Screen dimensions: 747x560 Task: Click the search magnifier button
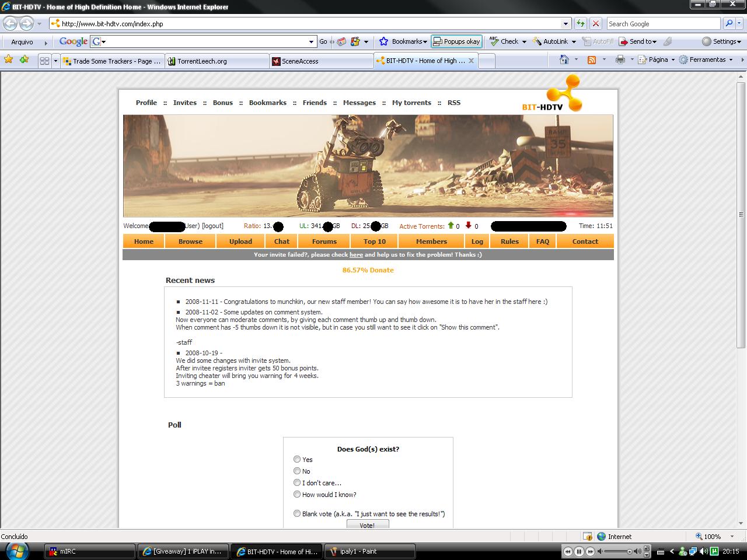coord(728,24)
